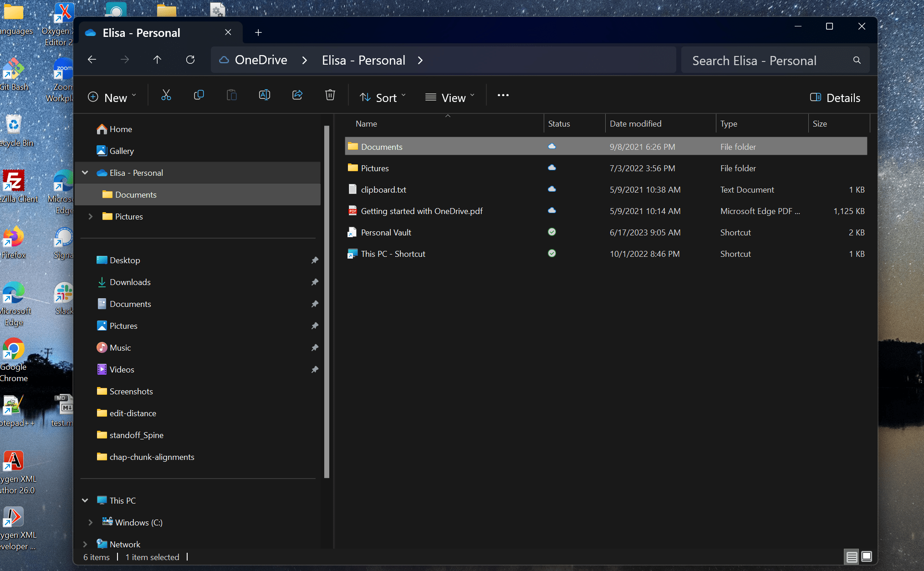Switch to large thumbnails view in status bar
Viewport: 924px width, 571px height.
867,556
